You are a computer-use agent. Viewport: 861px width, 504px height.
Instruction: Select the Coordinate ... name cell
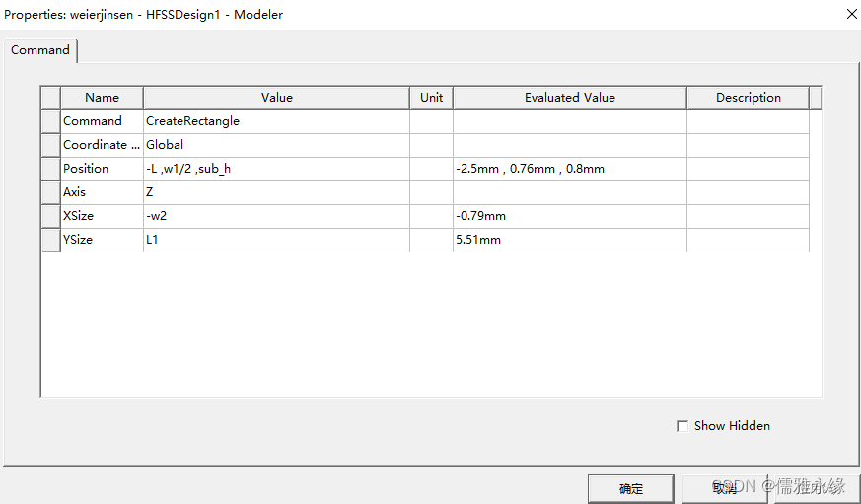(103, 146)
